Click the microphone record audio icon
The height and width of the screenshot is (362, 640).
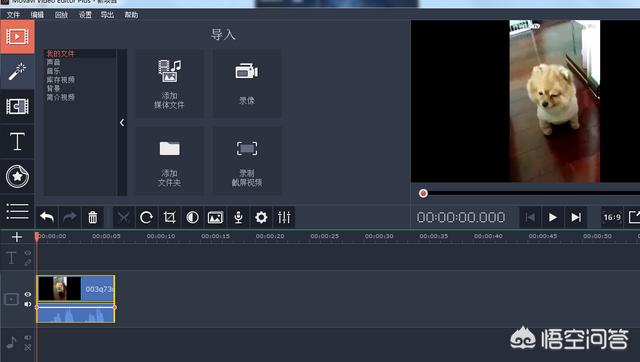pos(238,218)
